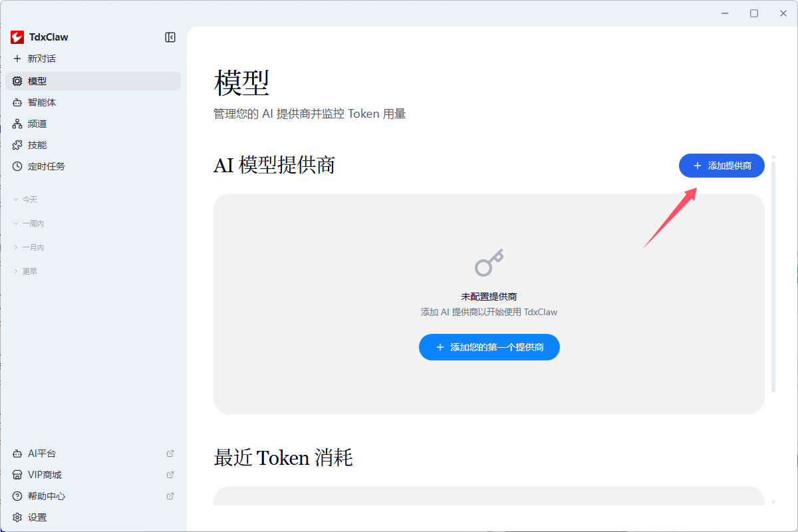Click the robot icon beside 智能体
This screenshot has height=532, width=798.
point(17,102)
